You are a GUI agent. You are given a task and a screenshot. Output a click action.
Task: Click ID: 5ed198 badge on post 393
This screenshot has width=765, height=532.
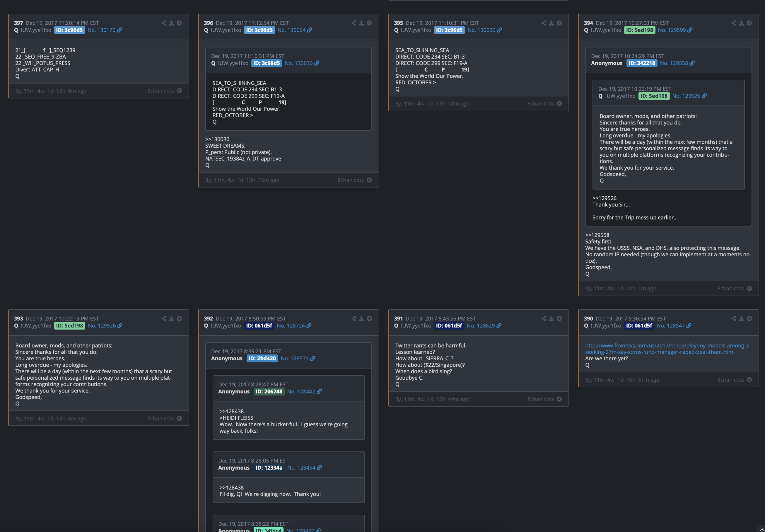(70, 326)
